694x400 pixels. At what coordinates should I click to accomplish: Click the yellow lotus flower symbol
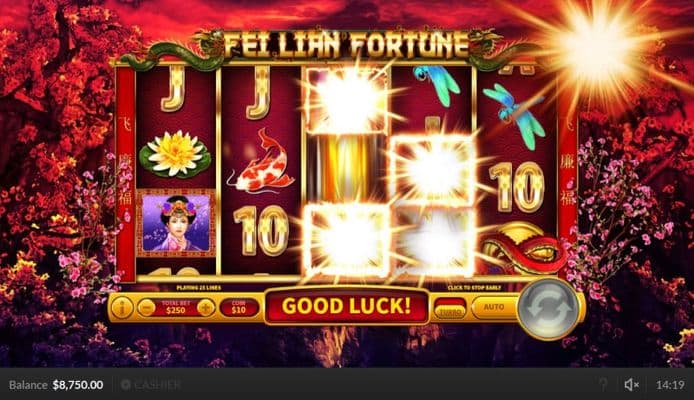coord(175,153)
